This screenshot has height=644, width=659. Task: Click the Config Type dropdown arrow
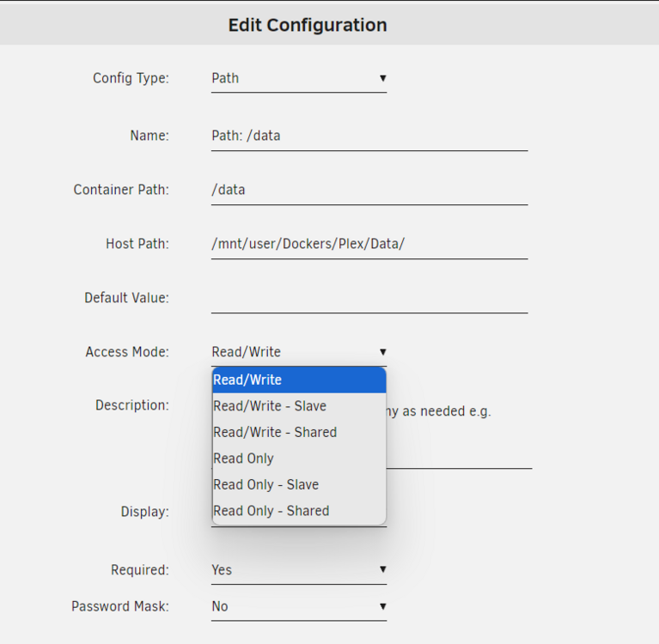[382, 78]
